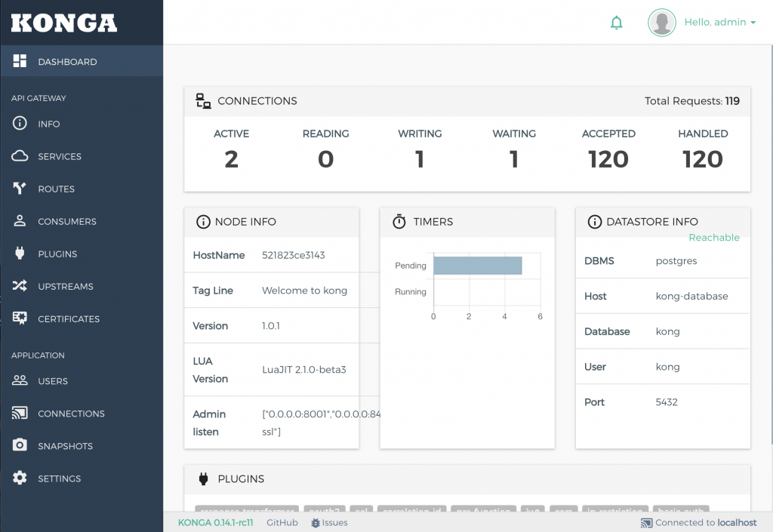Open Settings page

(x=82, y=478)
